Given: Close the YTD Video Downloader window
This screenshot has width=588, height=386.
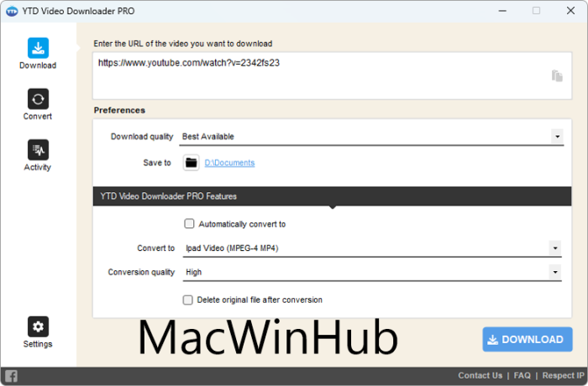Looking at the screenshot, I should [x=570, y=11].
